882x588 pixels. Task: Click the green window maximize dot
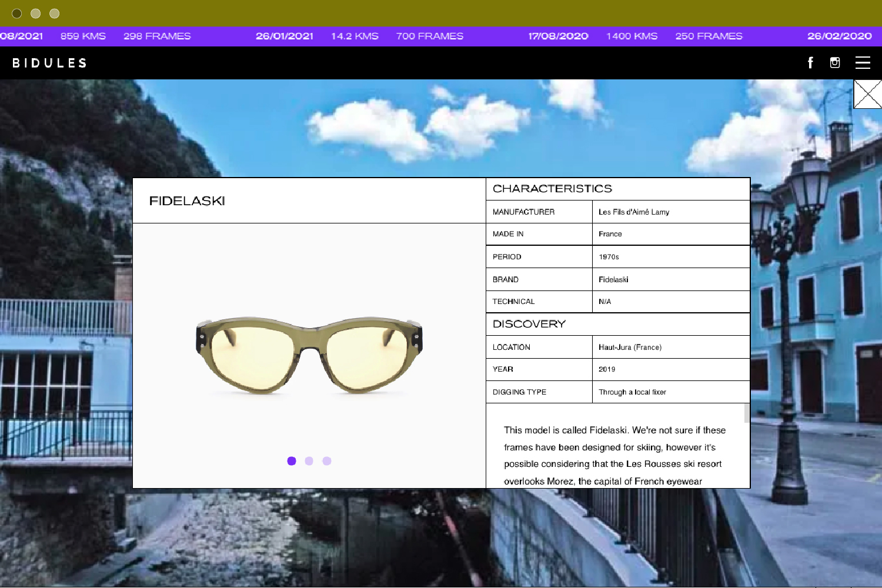(55, 14)
